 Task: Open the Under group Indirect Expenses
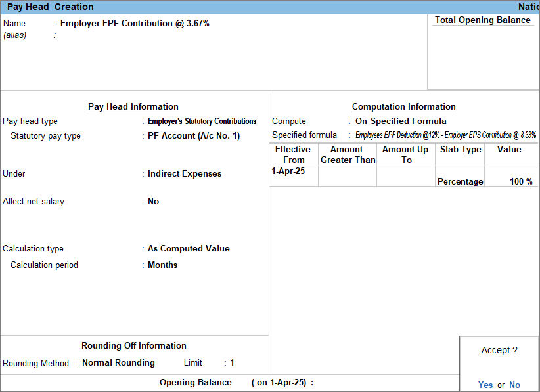click(x=185, y=174)
